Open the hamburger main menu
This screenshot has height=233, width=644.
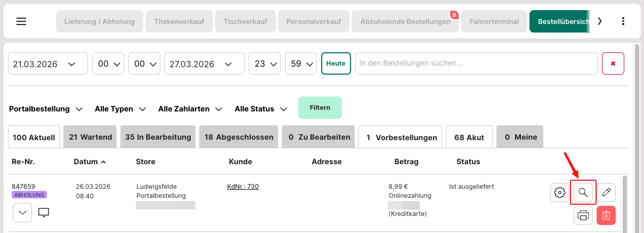pyautogui.click(x=21, y=21)
